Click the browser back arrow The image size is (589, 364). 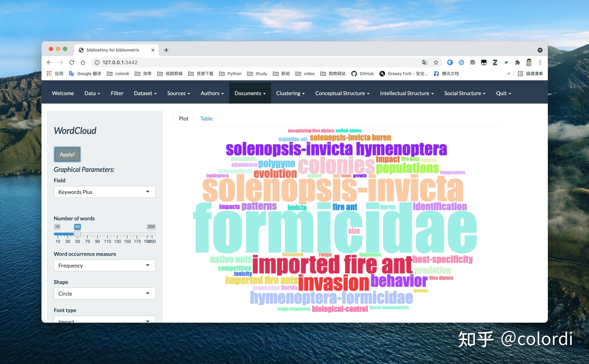pyautogui.click(x=49, y=62)
